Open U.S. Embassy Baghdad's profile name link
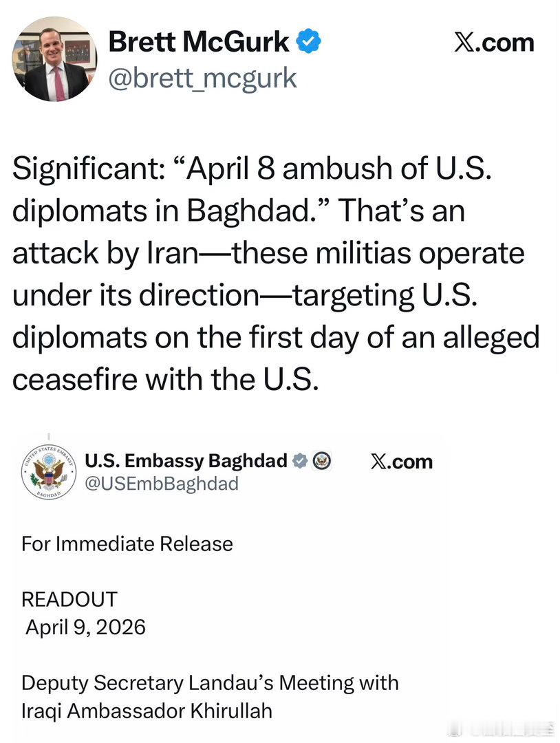The image size is (560, 743). coord(186,461)
